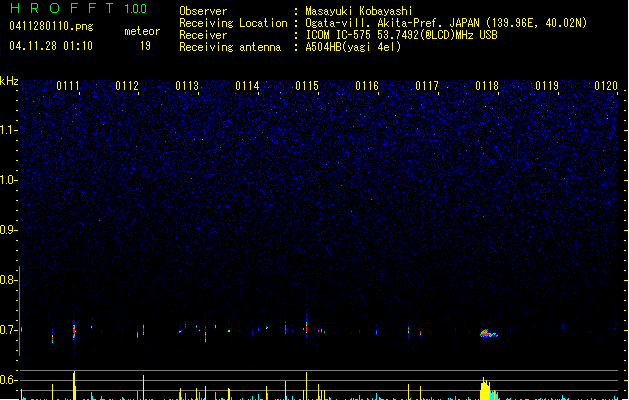
Task: Click the timestamp 04.11.28 01:10
Action: [x=51, y=46]
